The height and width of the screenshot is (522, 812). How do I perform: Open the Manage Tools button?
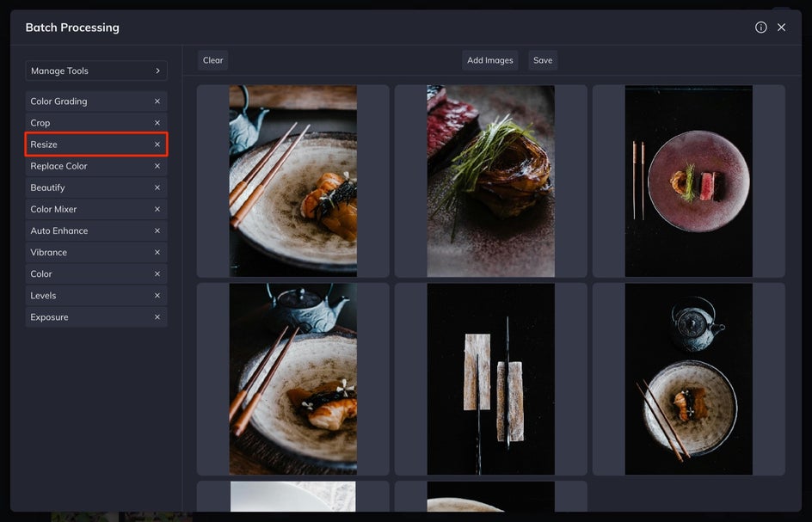(96, 71)
